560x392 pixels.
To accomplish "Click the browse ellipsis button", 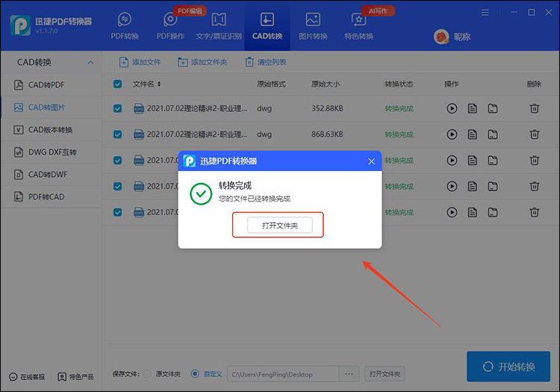I will 349,374.
